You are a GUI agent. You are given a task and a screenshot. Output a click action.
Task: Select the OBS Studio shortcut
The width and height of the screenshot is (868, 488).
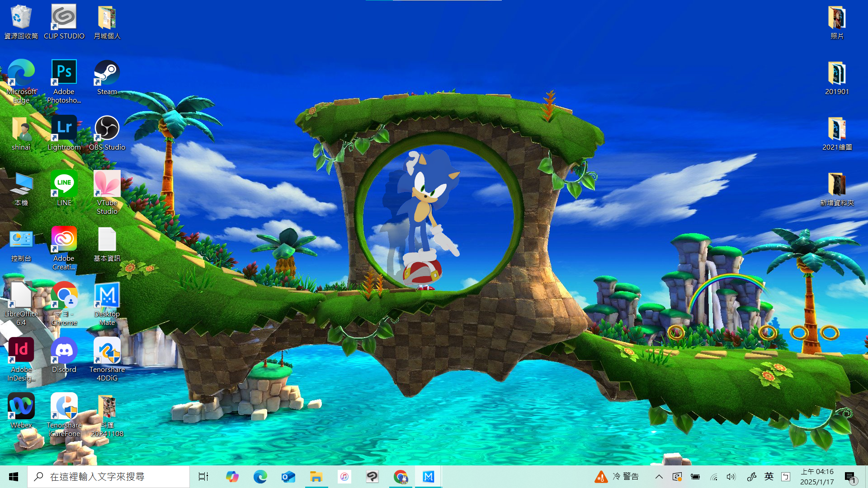[x=107, y=133]
